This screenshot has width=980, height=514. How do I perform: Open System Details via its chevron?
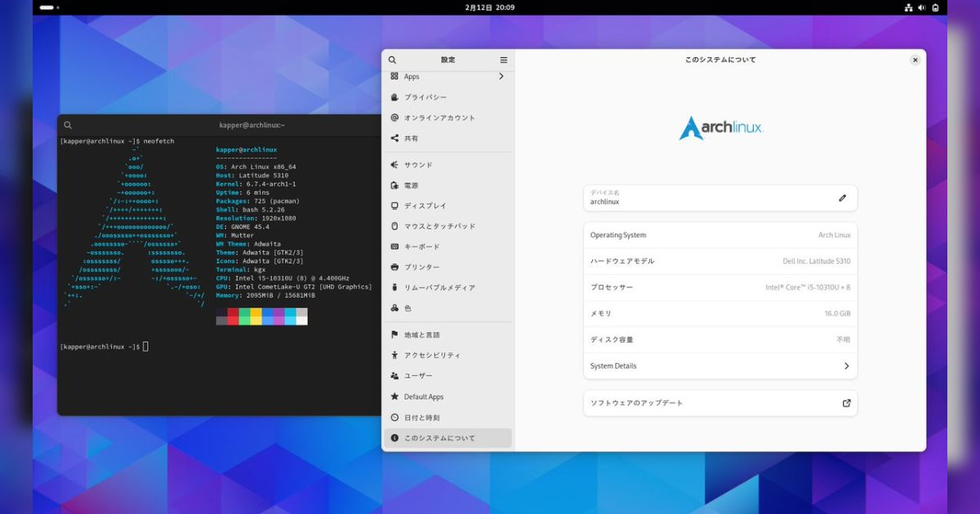point(847,366)
